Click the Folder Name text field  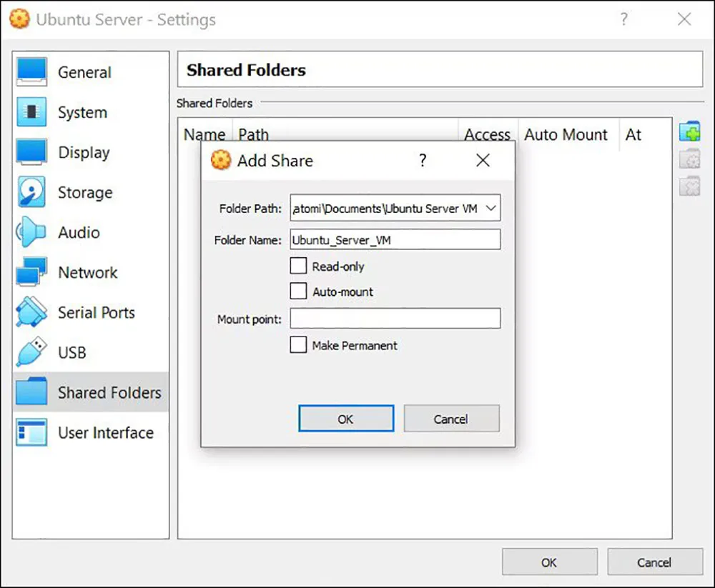395,240
